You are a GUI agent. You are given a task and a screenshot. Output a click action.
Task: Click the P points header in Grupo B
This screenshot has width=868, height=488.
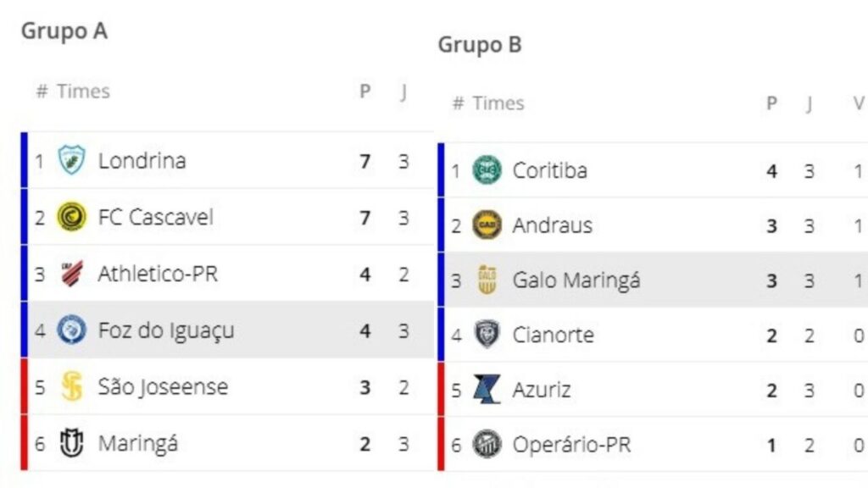coord(771,103)
